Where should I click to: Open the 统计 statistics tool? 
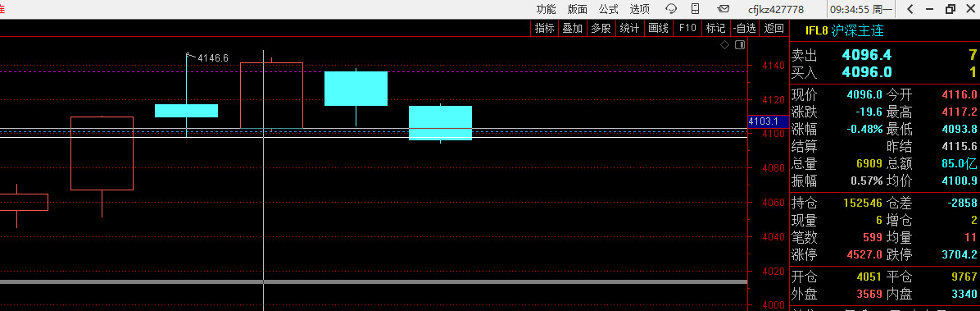(x=629, y=28)
